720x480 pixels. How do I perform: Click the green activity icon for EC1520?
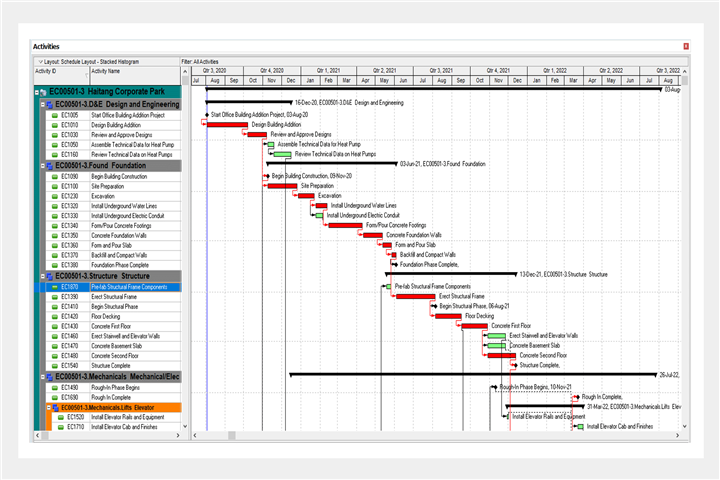(x=62, y=417)
